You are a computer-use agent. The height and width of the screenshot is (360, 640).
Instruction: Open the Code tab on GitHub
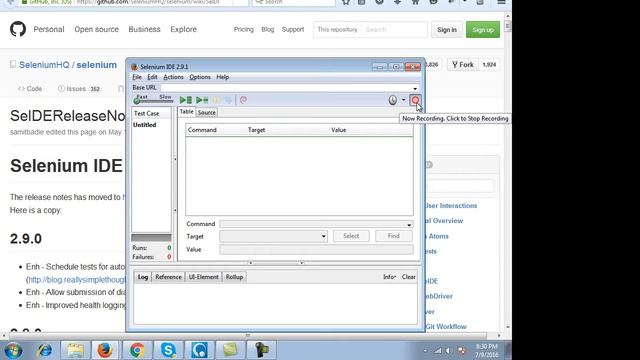click(x=30, y=89)
